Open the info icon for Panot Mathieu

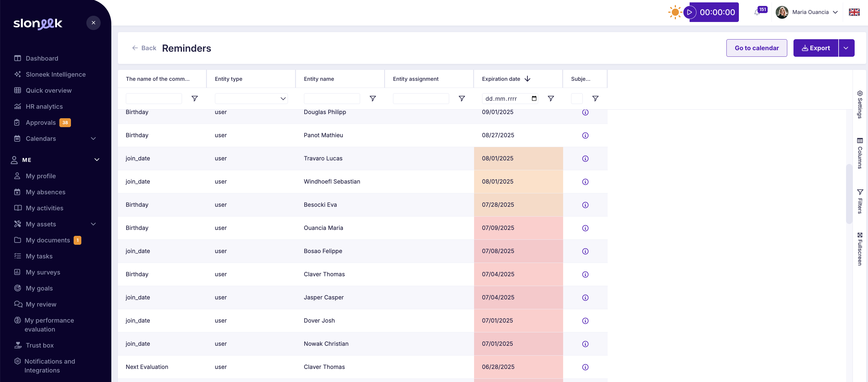pos(585,135)
